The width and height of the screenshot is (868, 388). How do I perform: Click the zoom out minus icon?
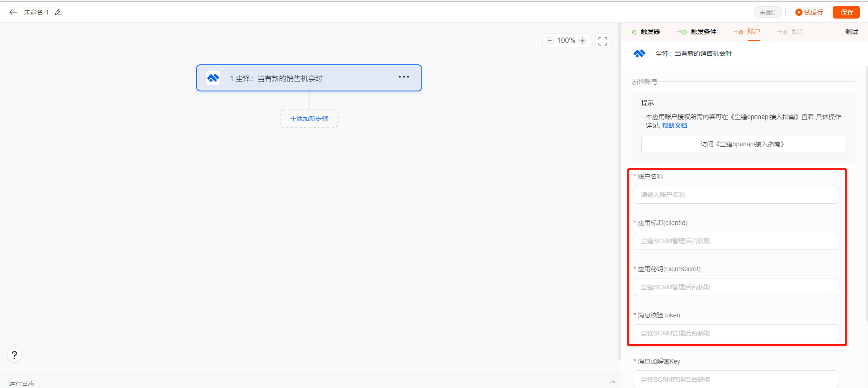(x=550, y=41)
